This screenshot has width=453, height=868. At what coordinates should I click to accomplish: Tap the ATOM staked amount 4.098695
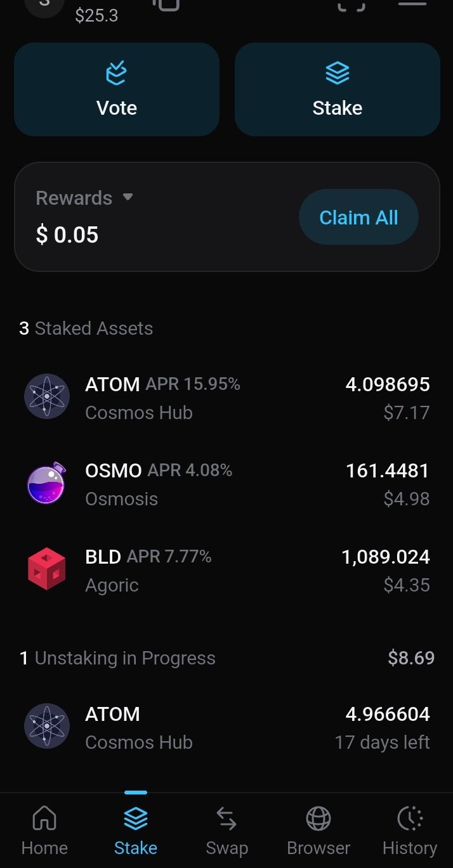pyautogui.click(x=387, y=384)
